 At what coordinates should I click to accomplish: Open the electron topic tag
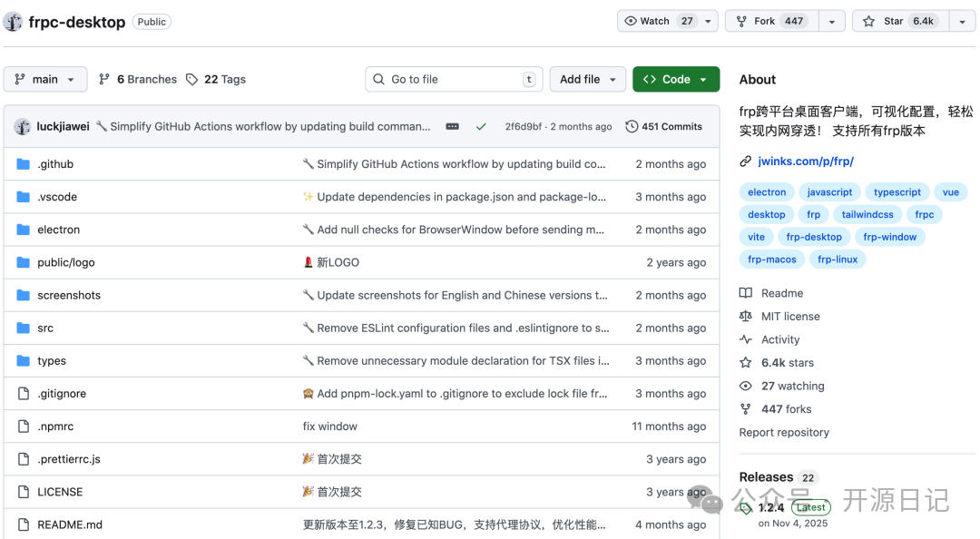pos(767,191)
